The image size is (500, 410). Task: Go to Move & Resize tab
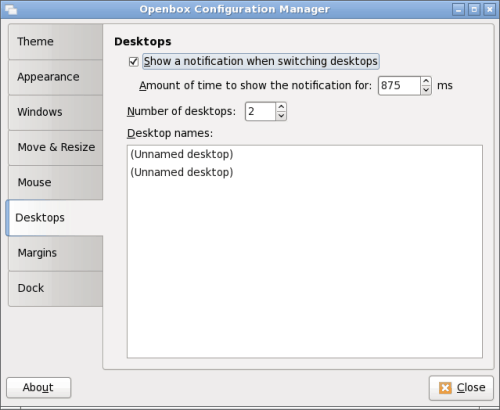(56, 147)
